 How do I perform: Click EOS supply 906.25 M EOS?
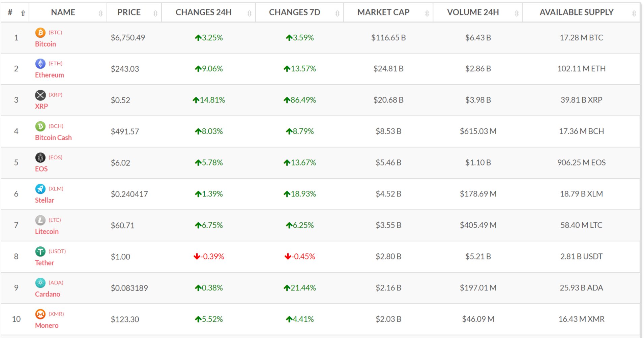coord(581,163)
